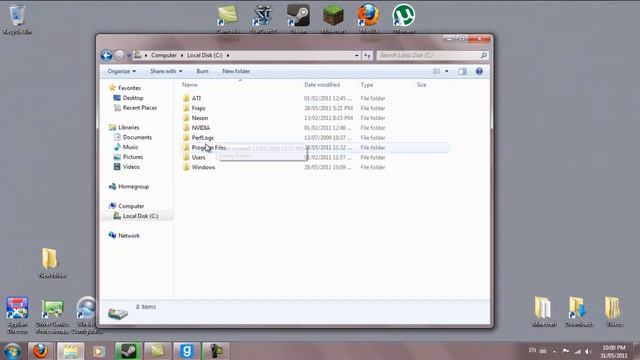Open the StarCraft II desktop shortcut
The height and width of the screenshot is (360, 640).
coord(263,18)
